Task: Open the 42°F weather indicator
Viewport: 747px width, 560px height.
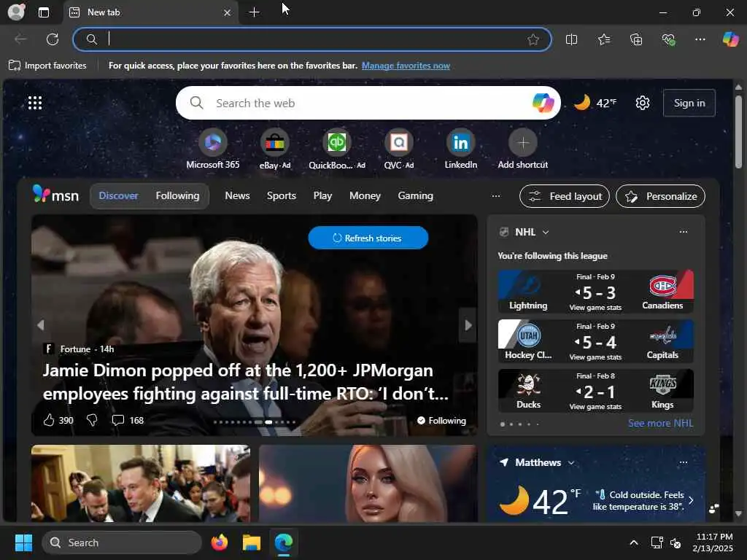Action: (595, 103)
